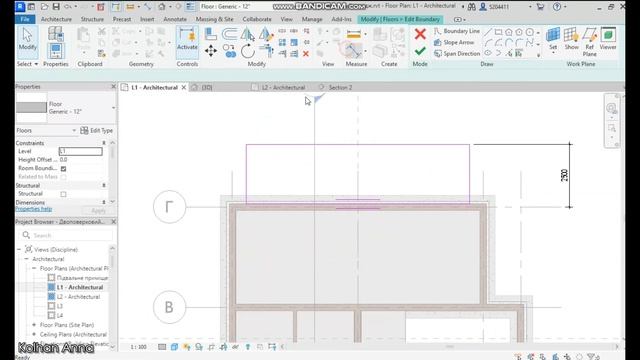The height and width of the screenshot is (360, 640).
Task: Select the Trim/Extend to Corner tool
Action: [266, 51]
